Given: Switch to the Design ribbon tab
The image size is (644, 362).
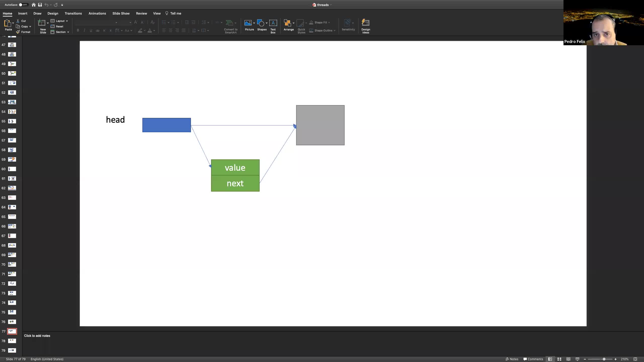Looking at the screenshot, I should (x=53, y=13).
